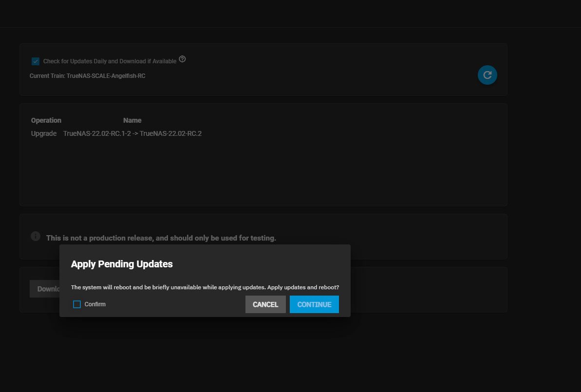Click the refresh updates circular icon
This screenshot has height=392, width=581.
(x=487, y=75)
